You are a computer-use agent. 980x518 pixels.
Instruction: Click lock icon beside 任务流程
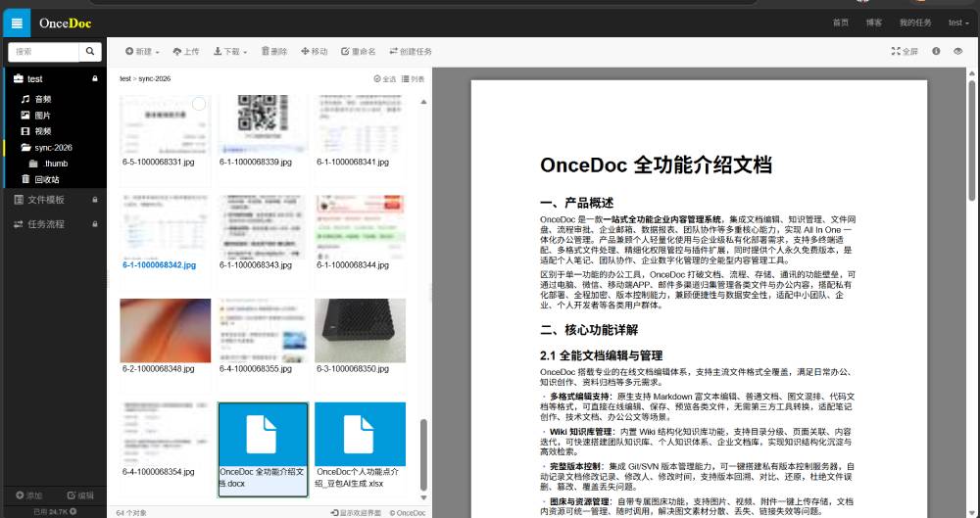(95, 223)
